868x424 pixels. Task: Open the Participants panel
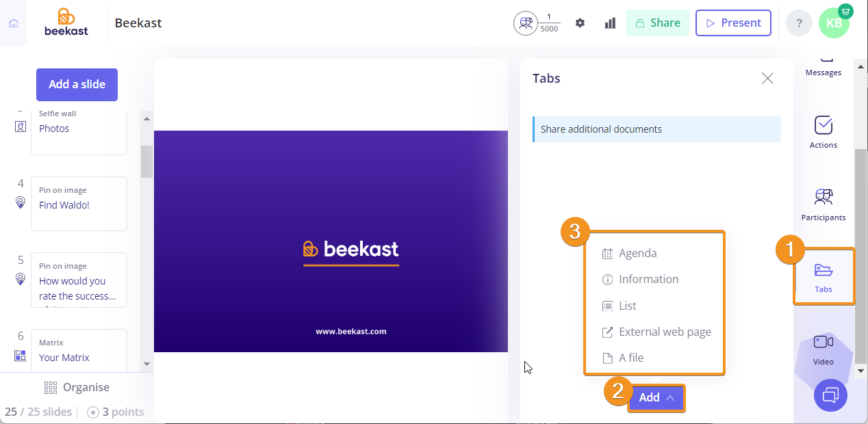pos(824,204)
